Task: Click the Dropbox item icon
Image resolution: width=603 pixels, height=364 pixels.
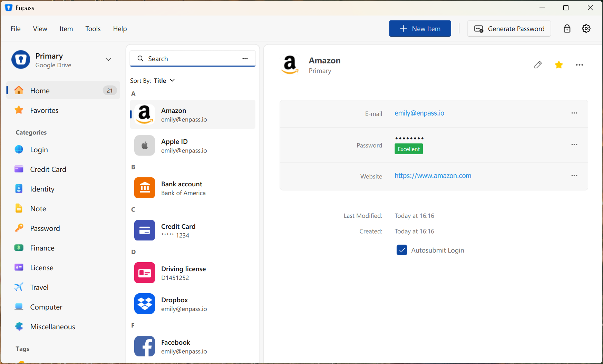Action: (145, 304)
